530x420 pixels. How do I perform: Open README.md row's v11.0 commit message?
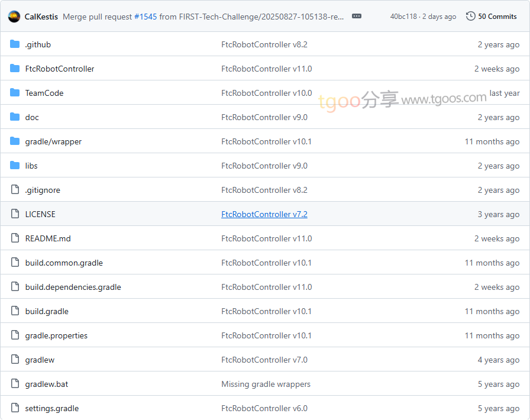[267, 239]
